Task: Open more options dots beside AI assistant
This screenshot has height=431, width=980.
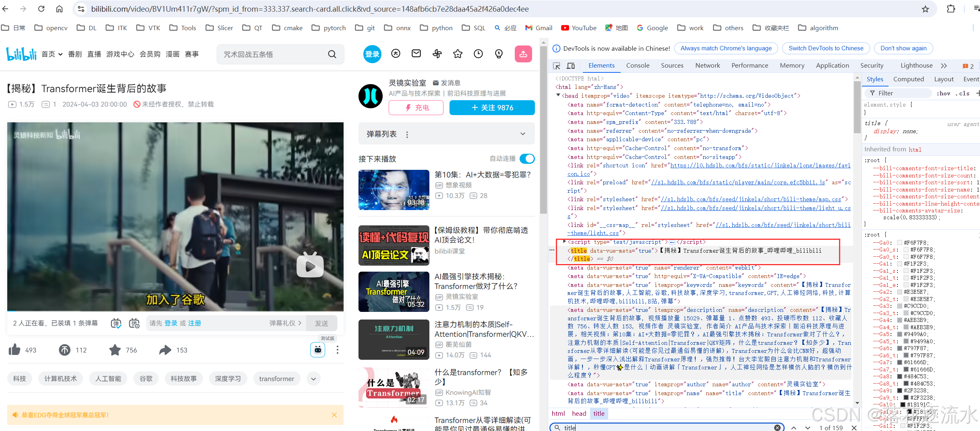Action: click(338, 350)
